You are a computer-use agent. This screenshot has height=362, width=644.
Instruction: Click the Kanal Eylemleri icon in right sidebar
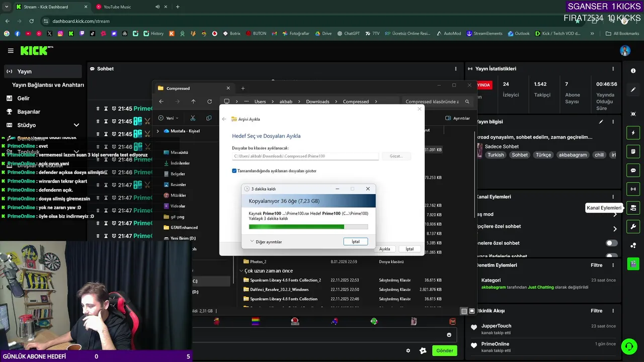point(633,208)
